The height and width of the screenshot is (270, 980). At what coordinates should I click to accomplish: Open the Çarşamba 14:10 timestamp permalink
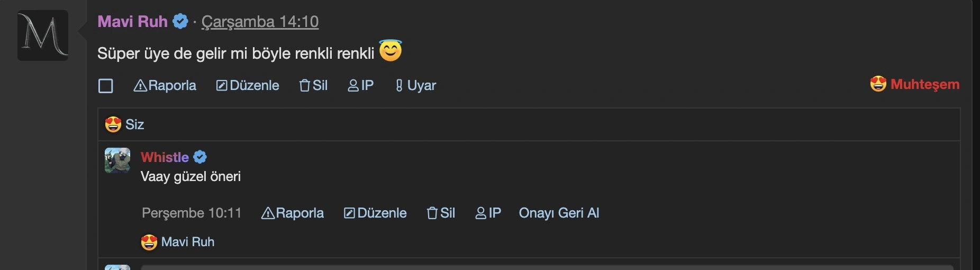tap(260, 22)
